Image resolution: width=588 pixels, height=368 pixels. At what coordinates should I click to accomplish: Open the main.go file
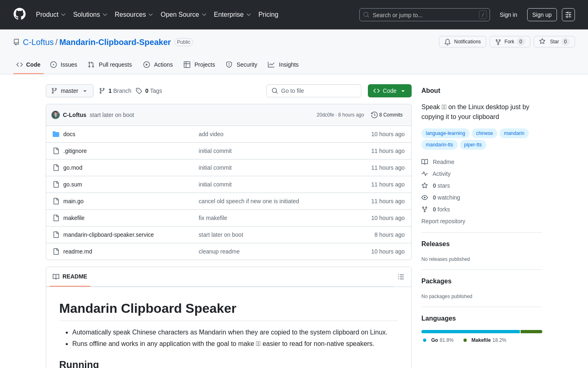(73, 201)
